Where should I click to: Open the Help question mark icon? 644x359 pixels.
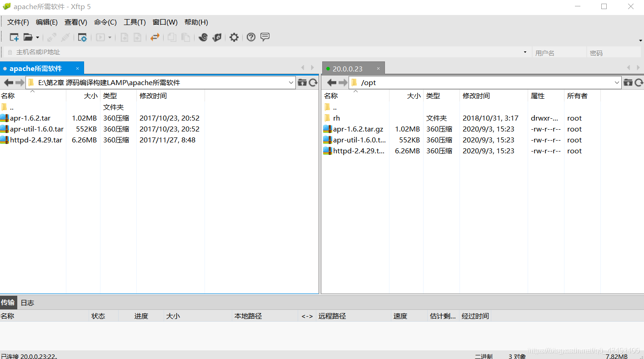click(251, 37)
